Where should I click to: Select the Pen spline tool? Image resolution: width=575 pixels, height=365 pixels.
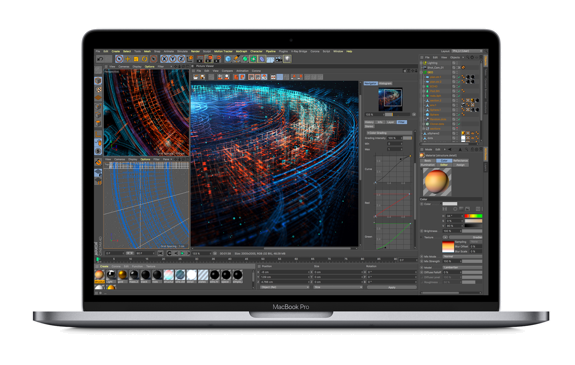(237, 59)
